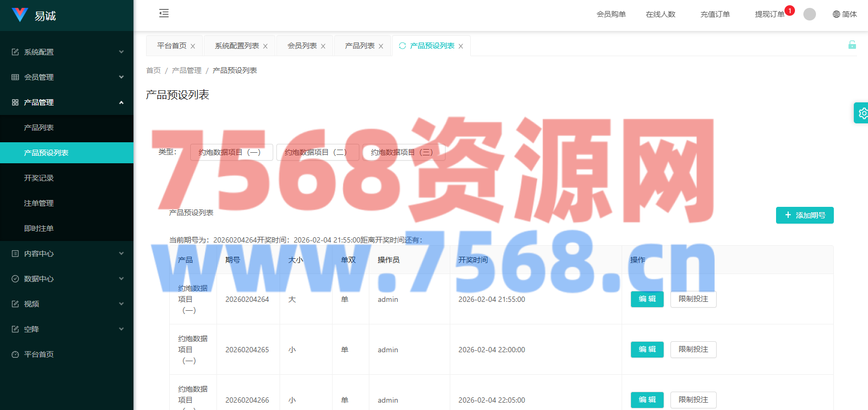Close the 产品预设列表 tab

pyautogui.click(x=461, y=46)
